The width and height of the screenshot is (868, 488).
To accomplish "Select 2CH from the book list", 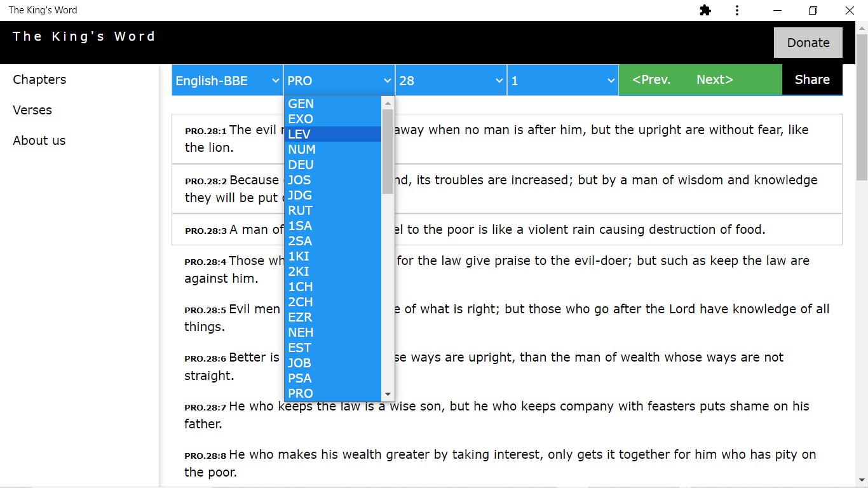I will (x=333, y=302).
